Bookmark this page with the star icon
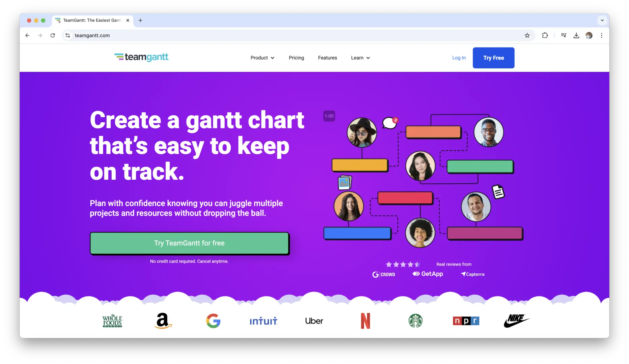This screenshot has width=629, height=364. 527,35
